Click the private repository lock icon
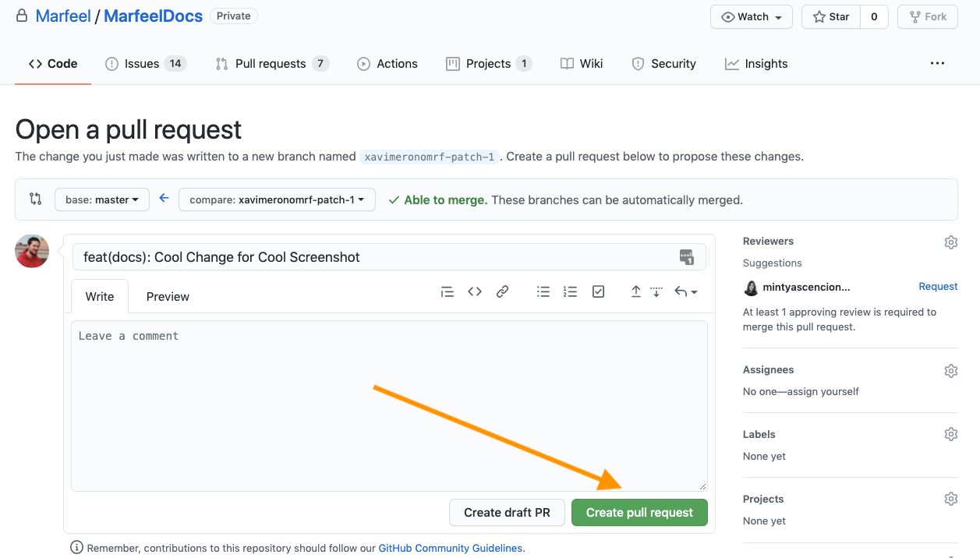 (x=22, y=16)
